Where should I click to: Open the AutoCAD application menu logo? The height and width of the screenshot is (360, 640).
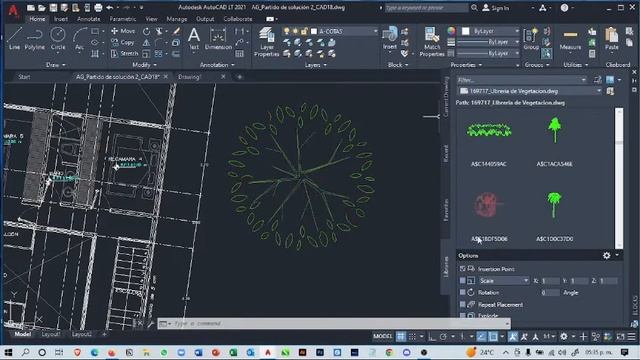coord(13,10)
